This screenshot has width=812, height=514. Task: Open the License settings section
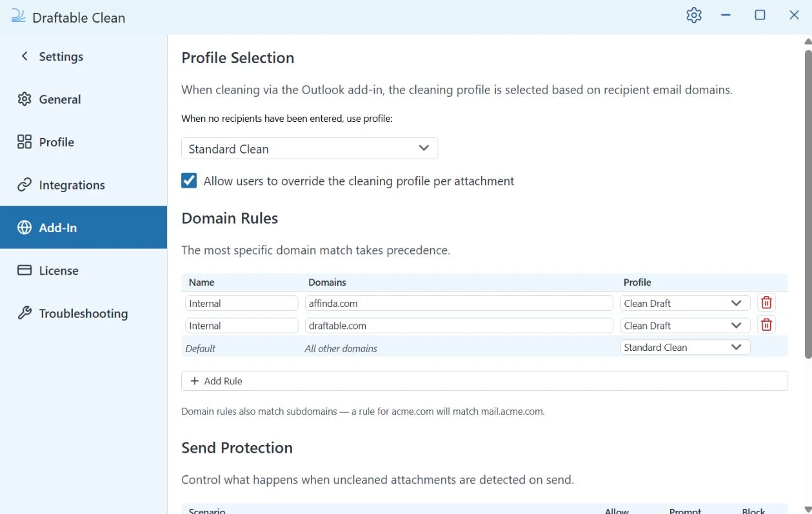[84, 270]
